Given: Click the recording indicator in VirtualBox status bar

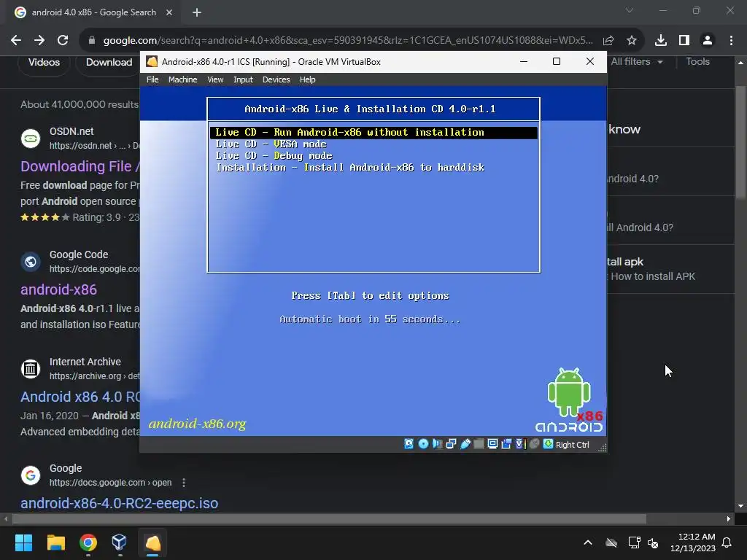Looking at the screenshot, I should (x=506, y=444).
